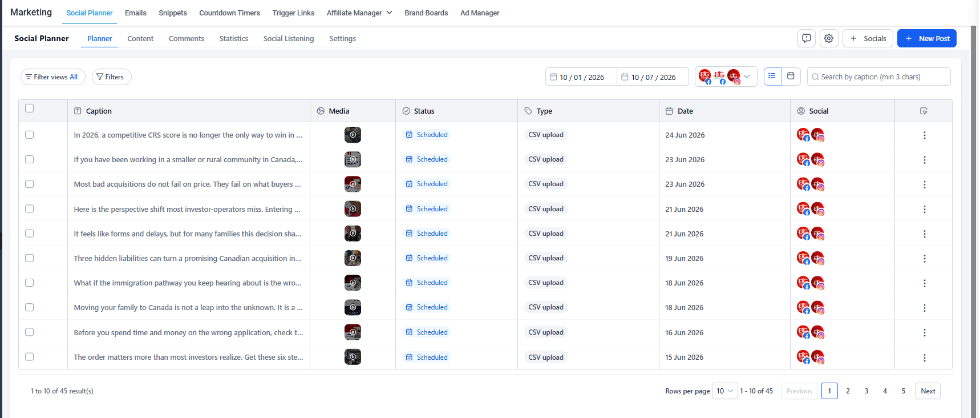The height and width of the screenshot is (418, 980).
Task: Open column customization icon in table header
Action: (924, 111)
